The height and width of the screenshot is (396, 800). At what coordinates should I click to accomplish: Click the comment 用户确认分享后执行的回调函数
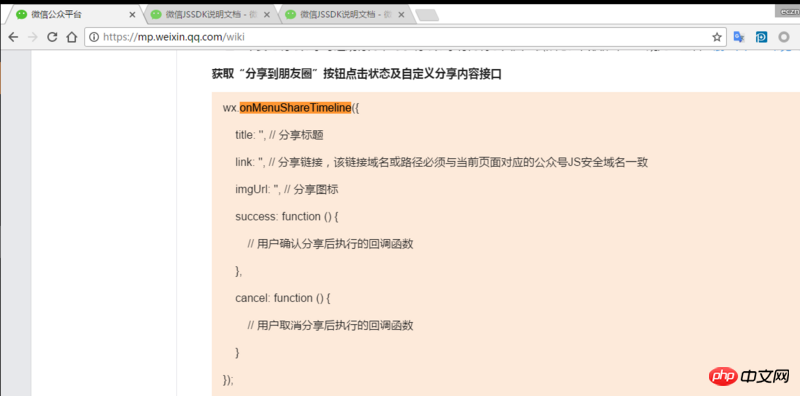coord(335,244)
